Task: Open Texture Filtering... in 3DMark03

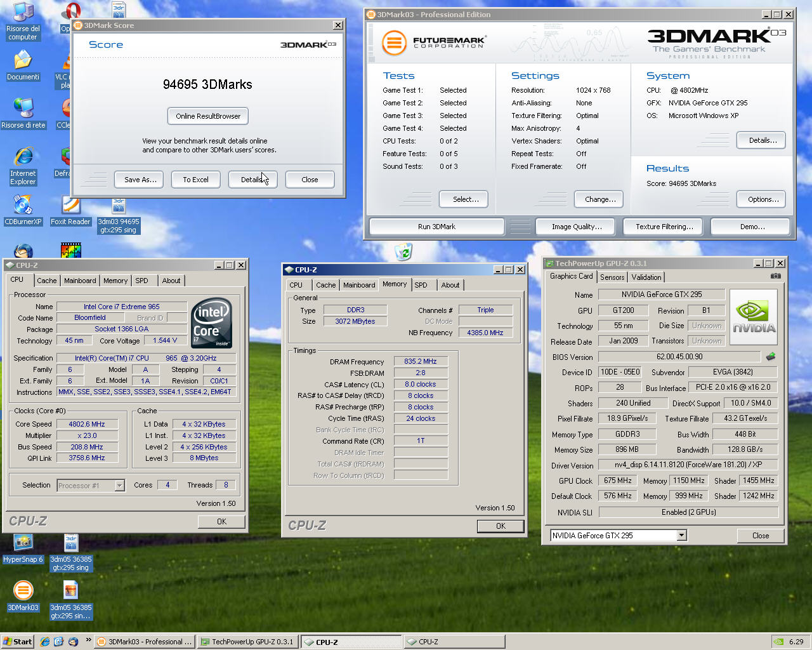Action: click(x=664, y=227)
